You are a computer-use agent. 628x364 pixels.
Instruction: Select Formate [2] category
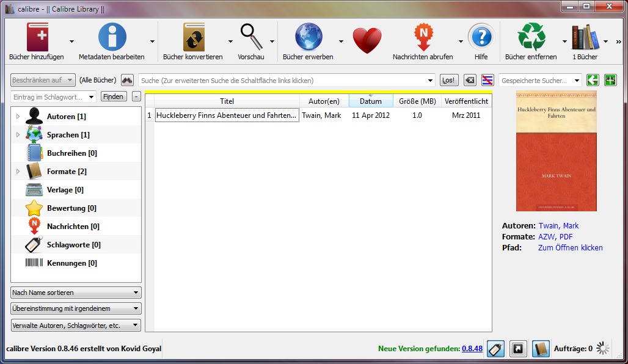pyautogui.click(x=67, y=172)
